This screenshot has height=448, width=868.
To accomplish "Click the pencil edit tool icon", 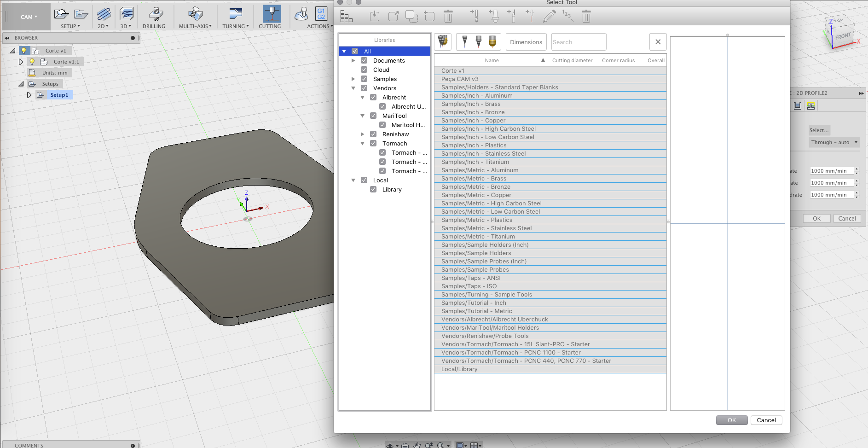I will (x=549, y=16).
